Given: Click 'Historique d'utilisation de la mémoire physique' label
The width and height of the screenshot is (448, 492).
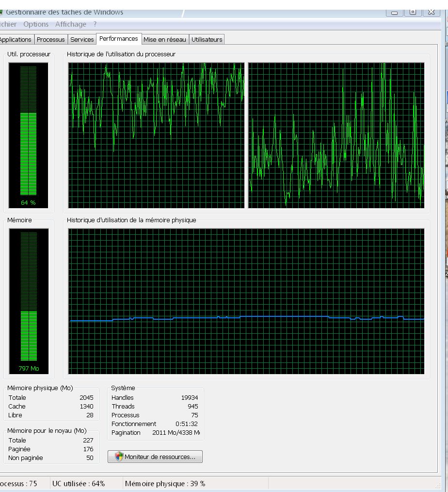Looking at the screenshot, I should pos(131,220).
